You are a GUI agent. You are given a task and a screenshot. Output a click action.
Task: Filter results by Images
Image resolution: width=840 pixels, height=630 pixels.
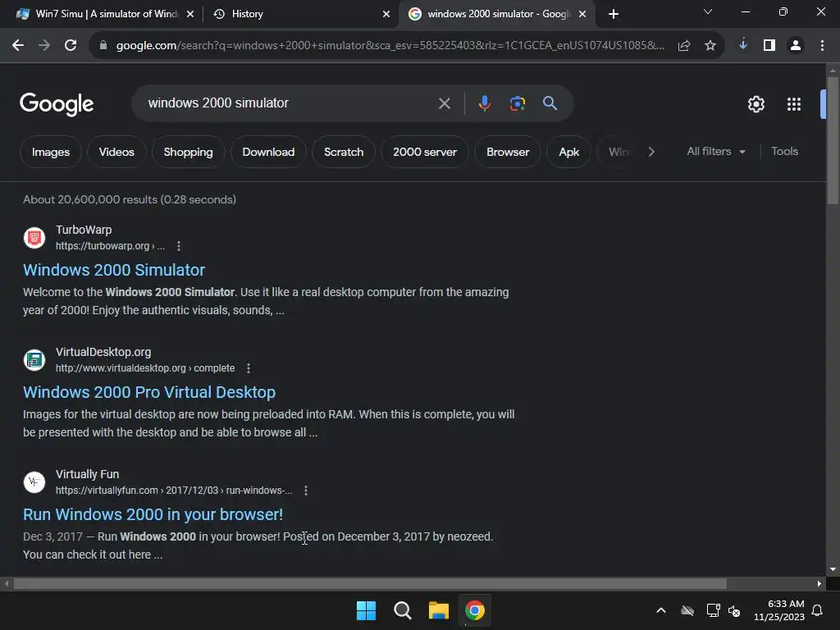50,152
